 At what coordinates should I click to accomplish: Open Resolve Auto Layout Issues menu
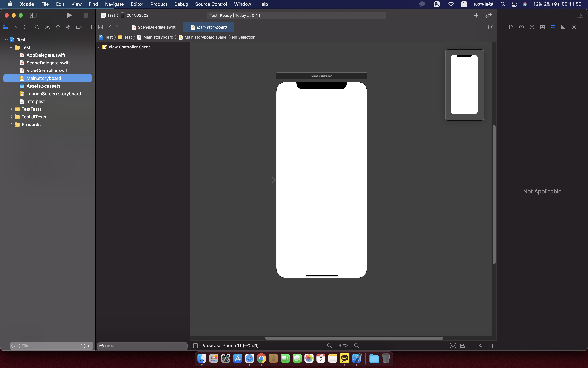pyautogui.click(x=480, y=346)
